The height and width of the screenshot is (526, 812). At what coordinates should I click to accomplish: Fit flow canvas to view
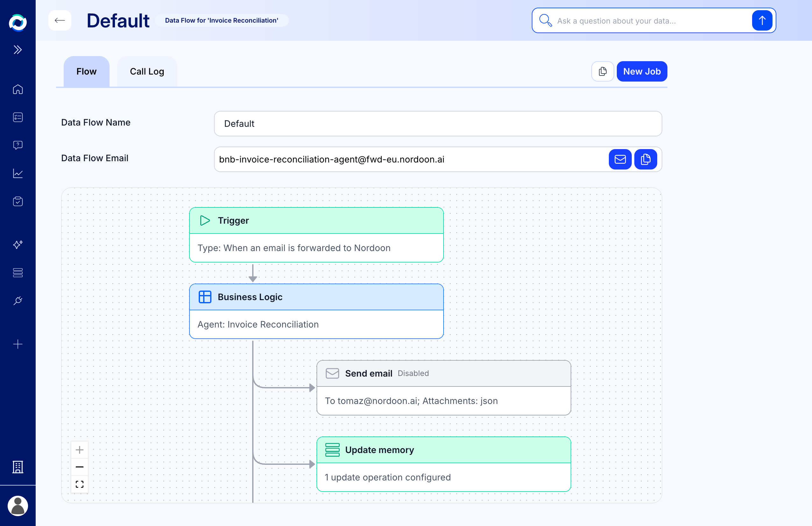[80, 484]
